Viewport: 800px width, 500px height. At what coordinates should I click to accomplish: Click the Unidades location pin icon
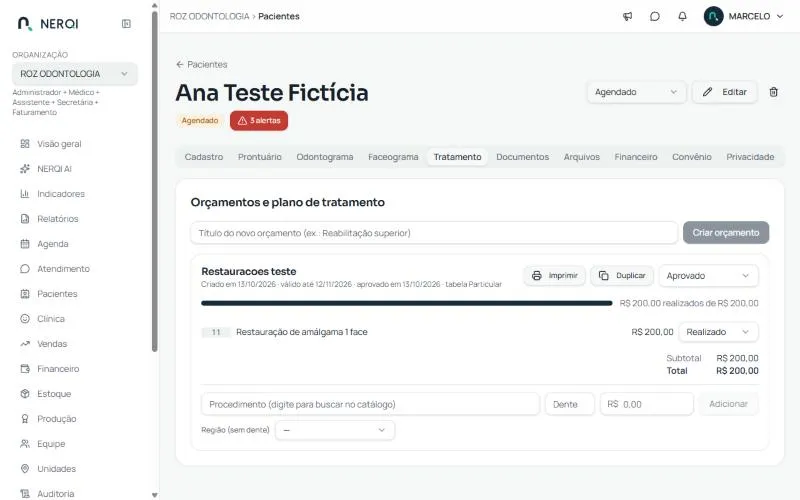point(24,469)
